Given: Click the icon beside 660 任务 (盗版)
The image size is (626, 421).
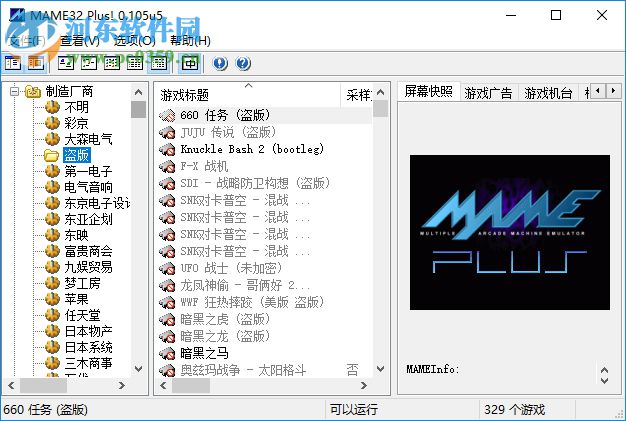Looking at the screenshot, I should 167,116.
